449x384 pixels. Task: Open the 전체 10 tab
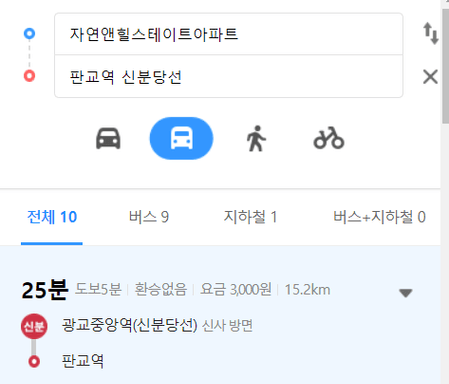tap(52, 217)
